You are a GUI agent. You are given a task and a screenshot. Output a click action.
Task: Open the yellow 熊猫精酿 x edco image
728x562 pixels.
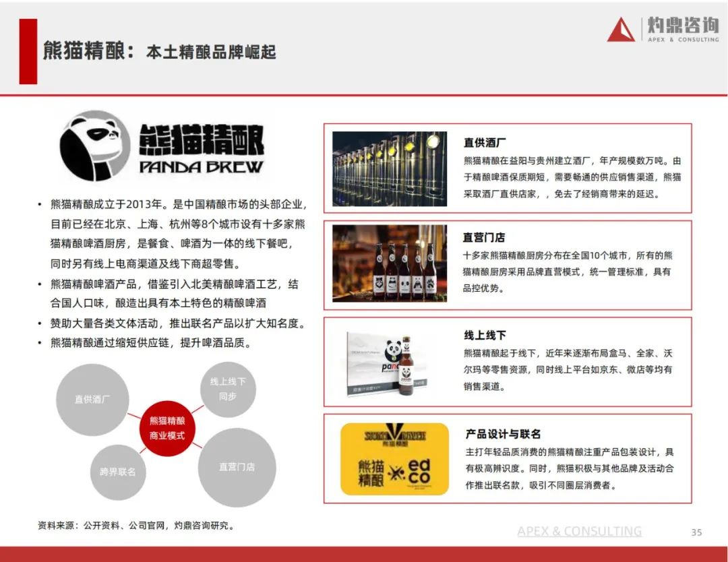pyautogui.click(x=394, y=458)
